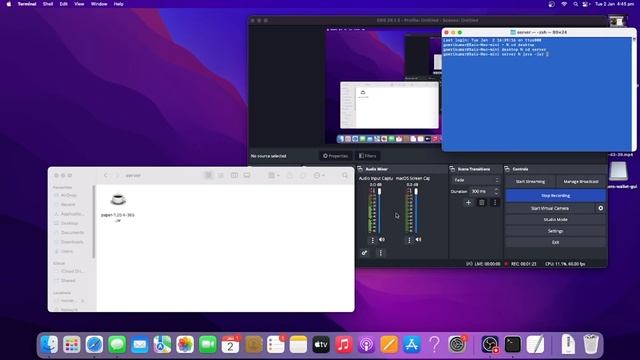This screenshot has width=640, height=360.
Task: Open virtual camera settings gear
Action: click(x=600, y=208)
